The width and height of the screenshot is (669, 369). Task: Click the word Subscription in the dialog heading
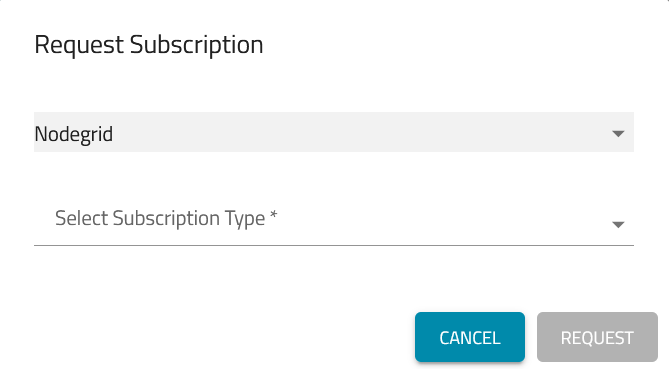click(196, 45)
